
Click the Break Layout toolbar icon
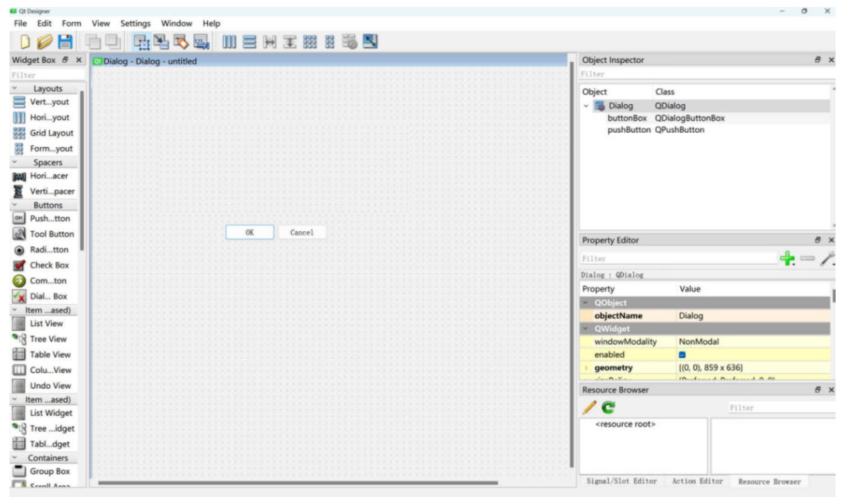point(350,42)
